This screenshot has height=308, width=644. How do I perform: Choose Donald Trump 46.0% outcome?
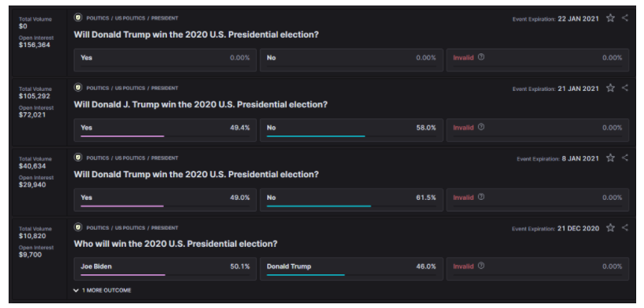click(352, 269)
